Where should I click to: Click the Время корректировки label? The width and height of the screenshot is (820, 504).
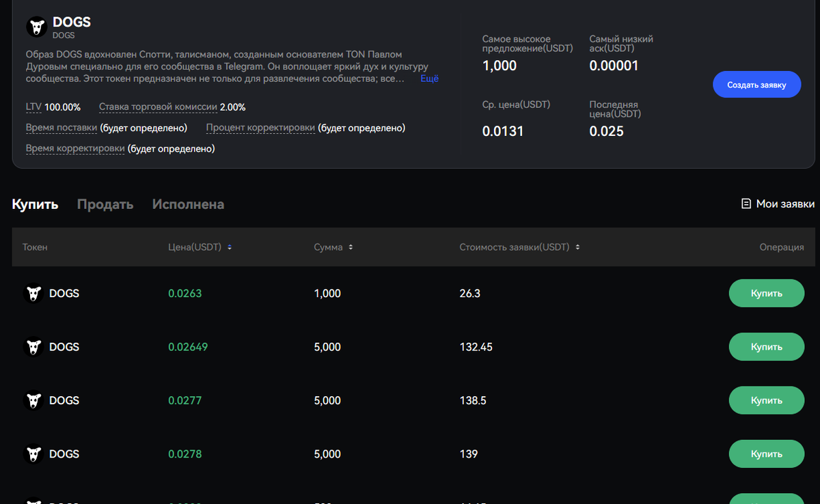(x=75, y=148)
